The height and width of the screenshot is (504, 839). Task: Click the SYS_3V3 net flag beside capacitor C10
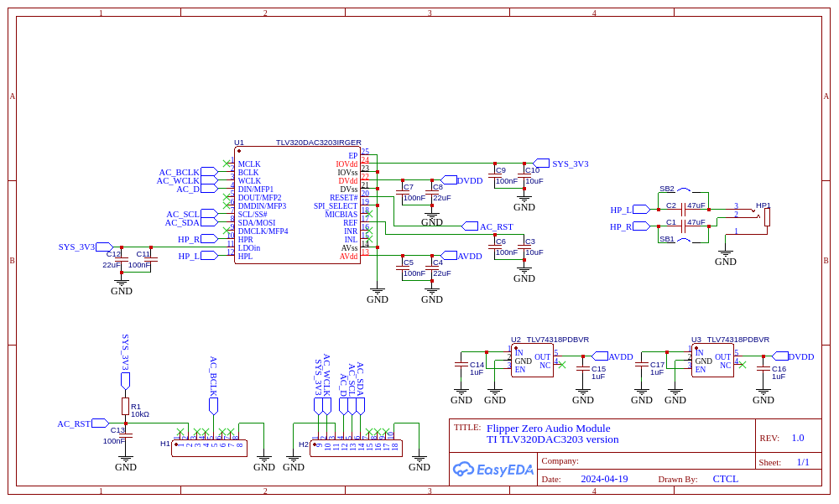[541, 164]
